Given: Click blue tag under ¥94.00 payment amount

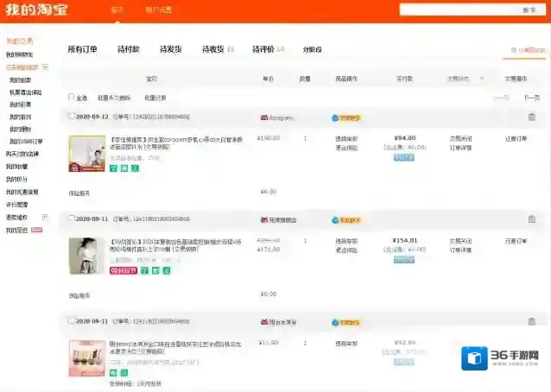Looking at the screenshot, I should pyautogui.click(x=404, y=158).
